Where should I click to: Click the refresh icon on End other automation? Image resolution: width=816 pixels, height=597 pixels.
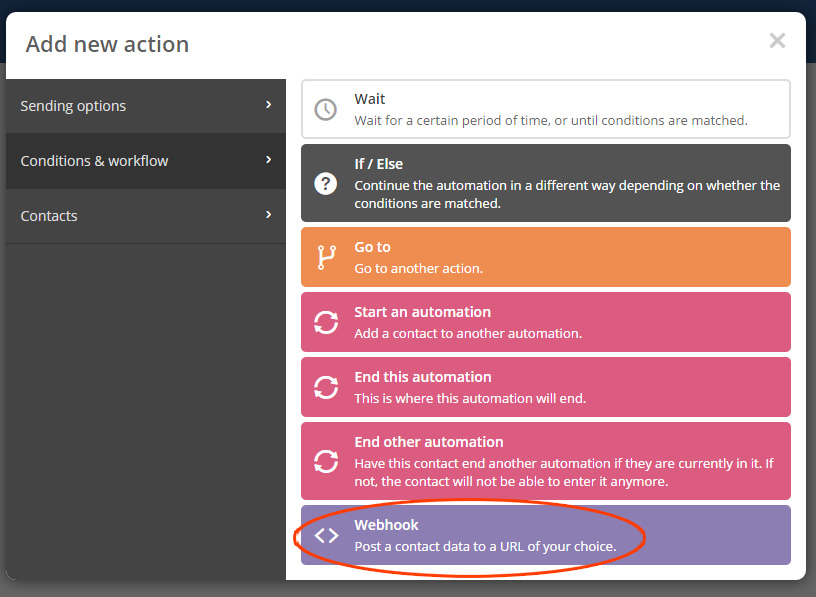pyautogui.click(x=326, y=461)
